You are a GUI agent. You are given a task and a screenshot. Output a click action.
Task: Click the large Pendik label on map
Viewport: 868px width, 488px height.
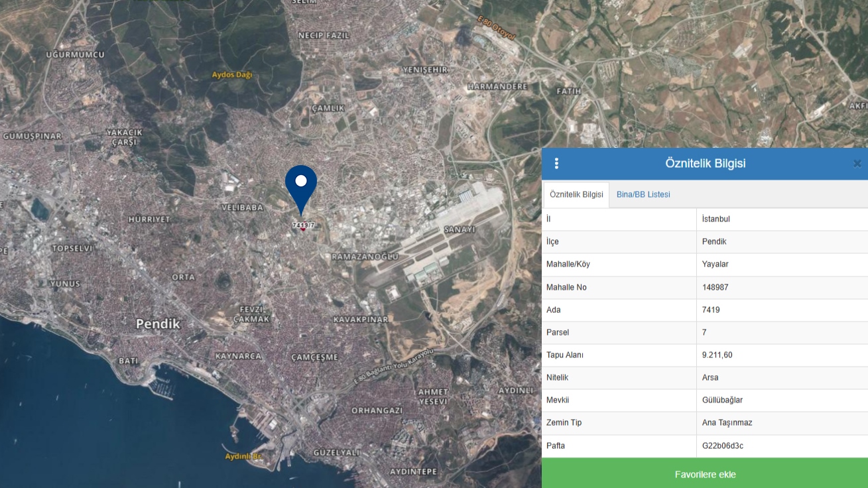[x=158, y=324]
